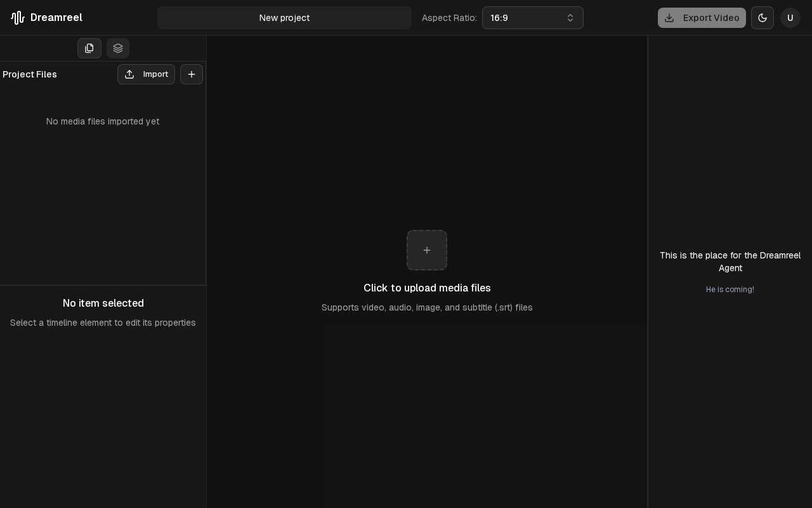
Task: Open the project files tab icon
Action: [x=89, y=48]
